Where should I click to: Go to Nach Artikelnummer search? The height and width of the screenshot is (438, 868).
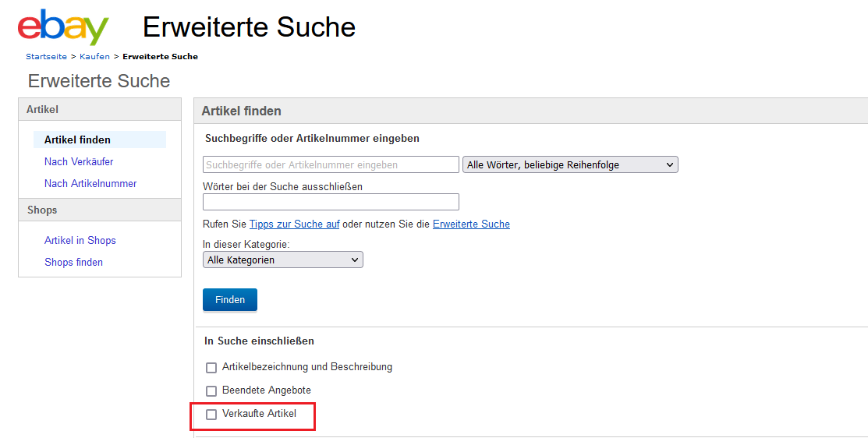[x=90, y=184]
